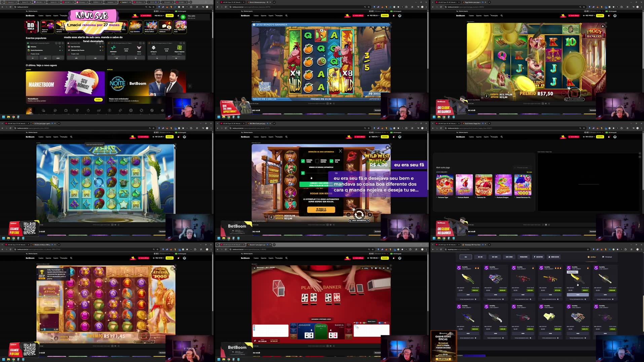Open Drops & Wins Winter Edition shortcut
Screen dimensions: 644x362
150,27
